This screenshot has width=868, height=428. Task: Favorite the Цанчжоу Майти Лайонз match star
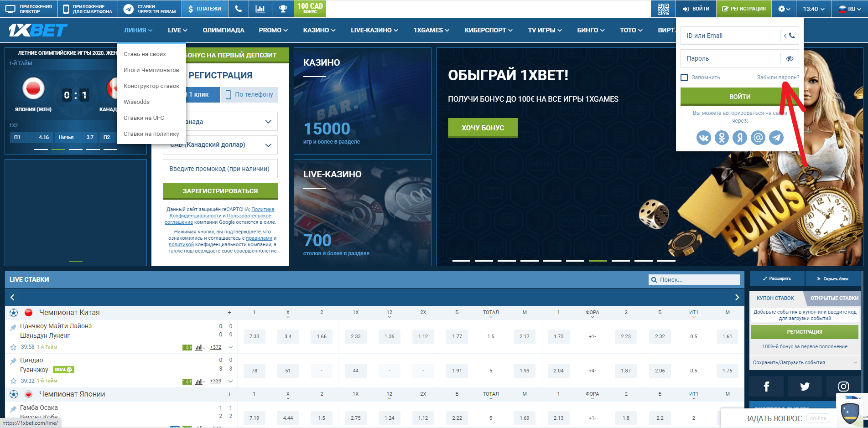(14, 347)
